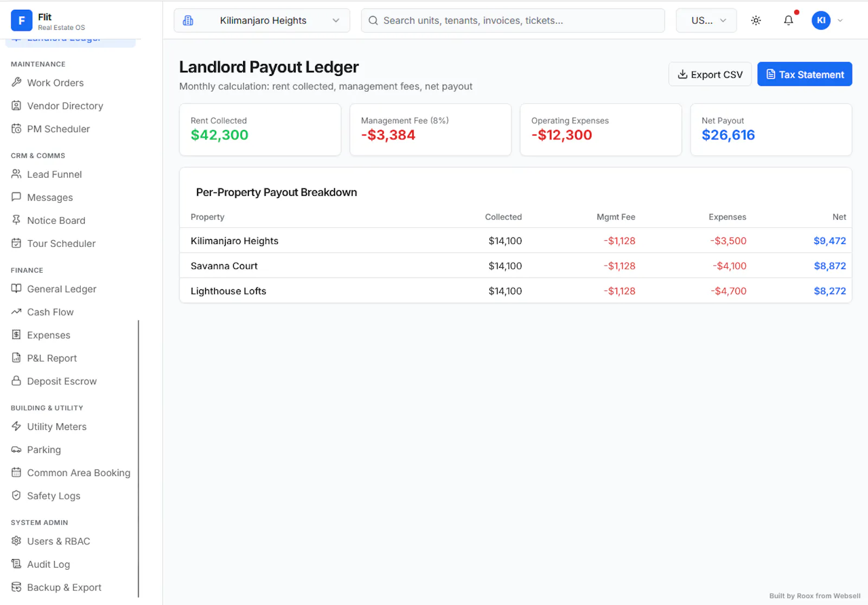
Task: Click the Expenses receipt icon
Action: click(16, 335)
